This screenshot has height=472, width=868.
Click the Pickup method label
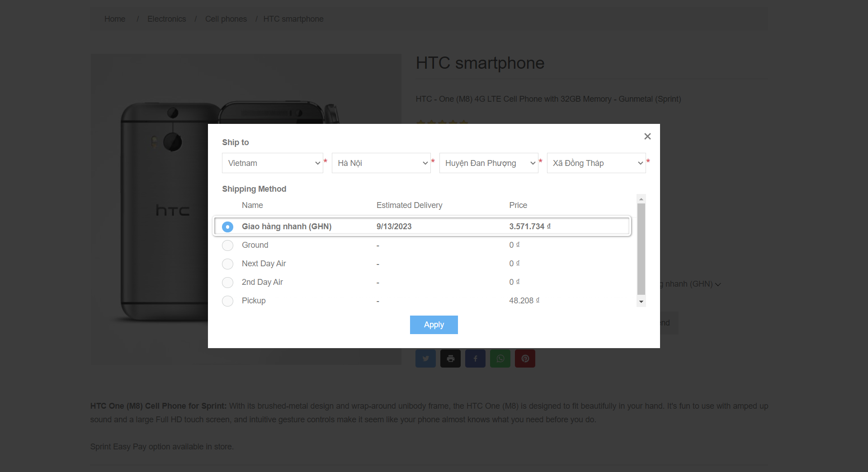(x=254, y=301)
